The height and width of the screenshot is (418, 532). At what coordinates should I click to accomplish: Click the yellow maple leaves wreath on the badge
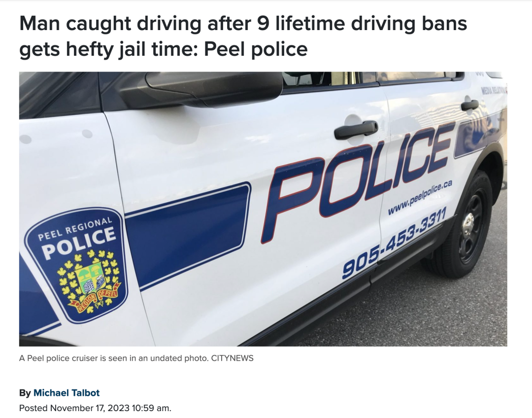(x=89, y=277)
